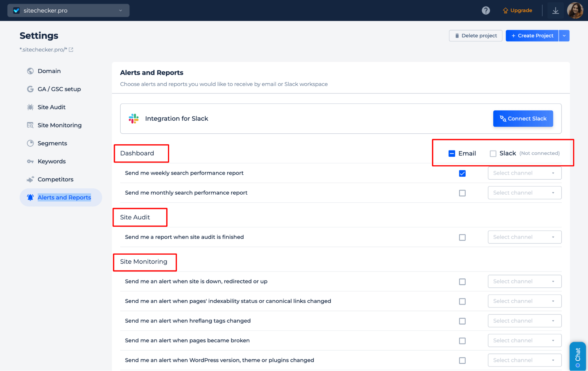Check indexability status changed alert box
The width and height of the screenshot is (588, 371).
462,302
